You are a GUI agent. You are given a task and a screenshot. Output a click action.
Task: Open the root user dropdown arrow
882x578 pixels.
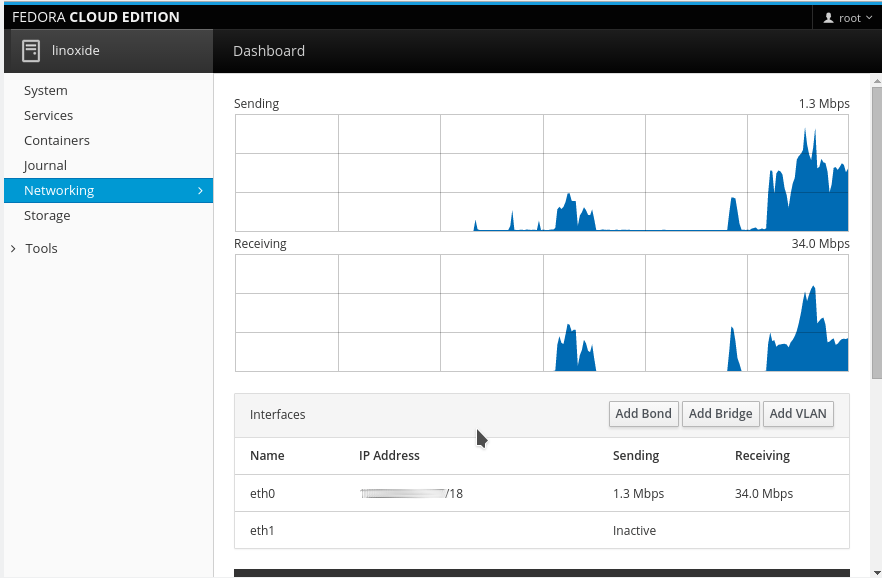(869, 18)
